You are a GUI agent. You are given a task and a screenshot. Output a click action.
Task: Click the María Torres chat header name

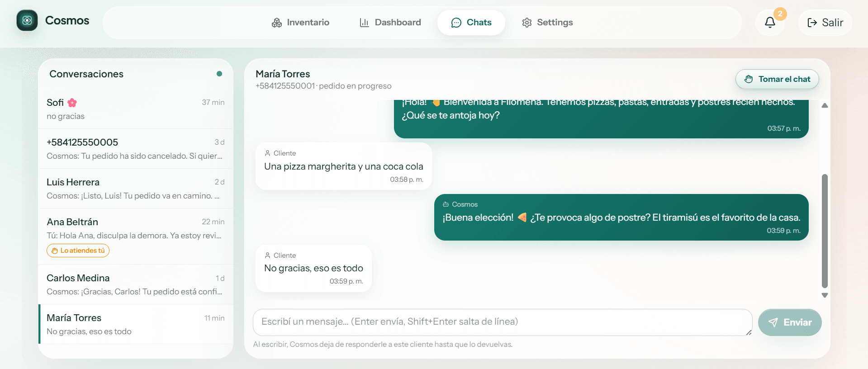[283, 74]
